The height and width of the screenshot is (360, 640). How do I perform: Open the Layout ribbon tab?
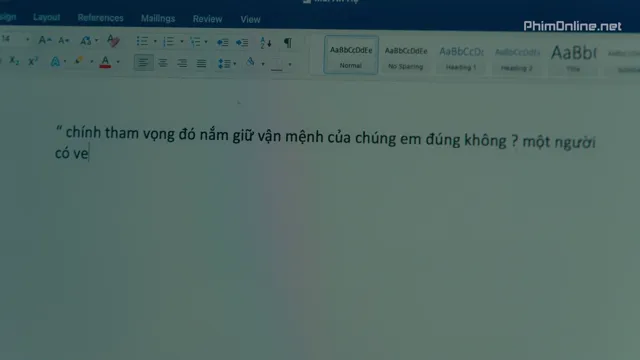[47, 17]
